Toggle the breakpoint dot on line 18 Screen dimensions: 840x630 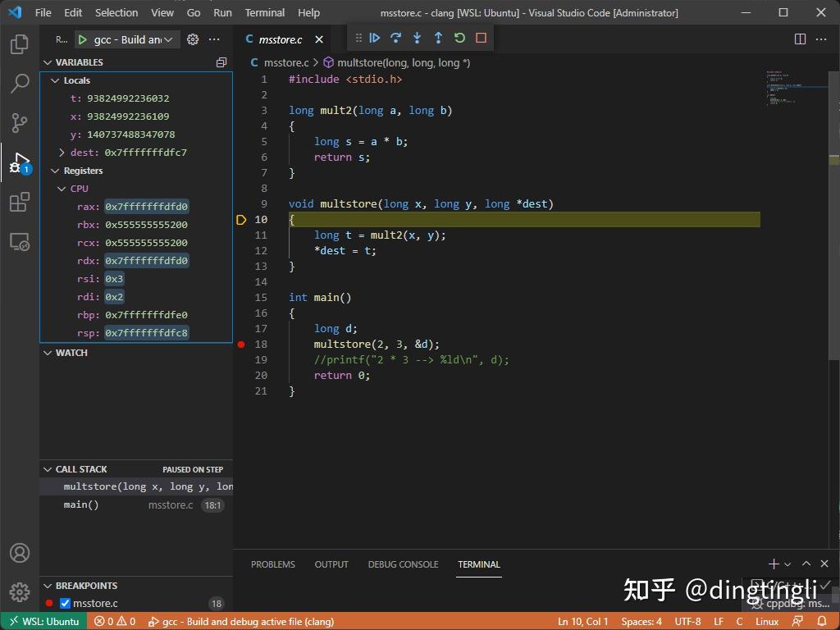[x=240, y=345]
